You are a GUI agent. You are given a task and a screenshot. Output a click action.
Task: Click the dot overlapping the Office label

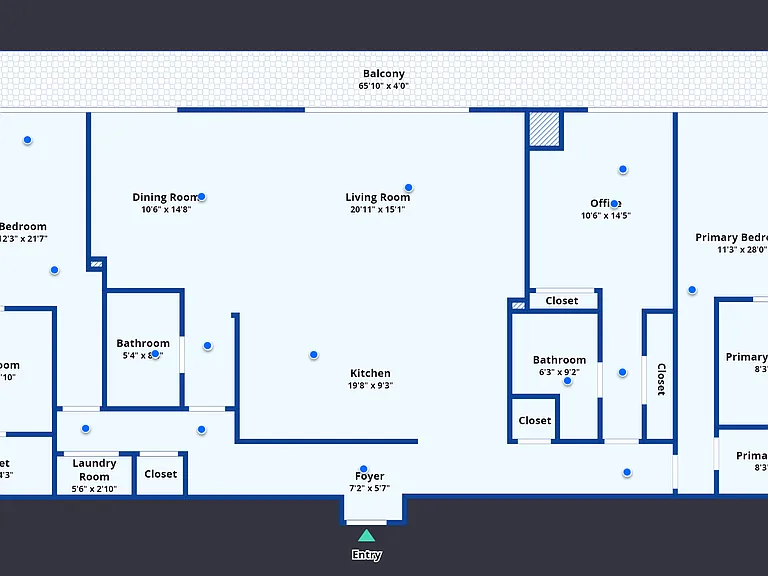coord(614,204)
